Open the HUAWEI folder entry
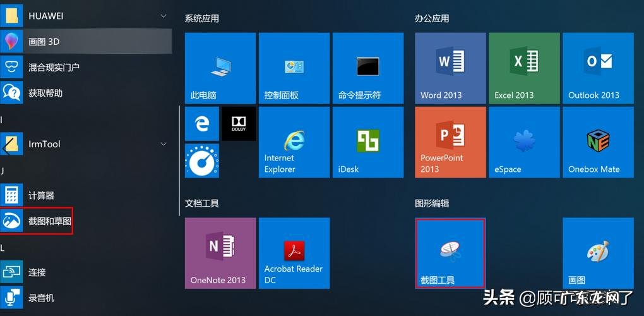The width and height of the screenshot is (644, 316). 86,16
